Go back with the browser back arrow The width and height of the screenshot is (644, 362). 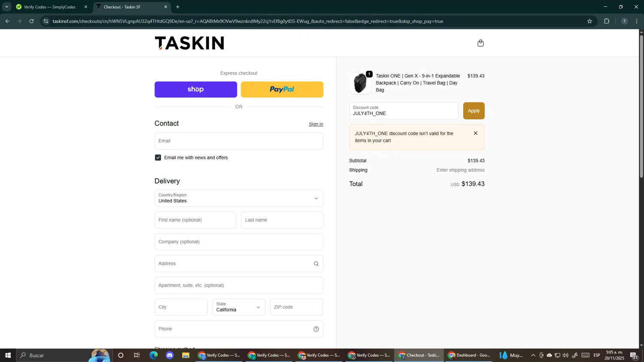(7, 21)
